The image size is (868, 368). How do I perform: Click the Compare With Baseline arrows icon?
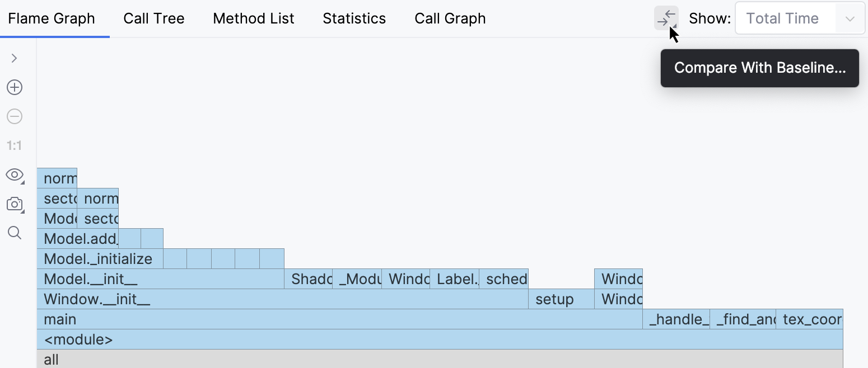coord(666,18)
